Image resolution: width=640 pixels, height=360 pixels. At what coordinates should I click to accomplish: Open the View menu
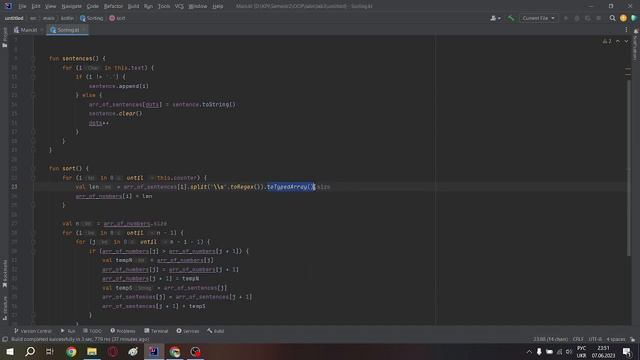(50, 6)
